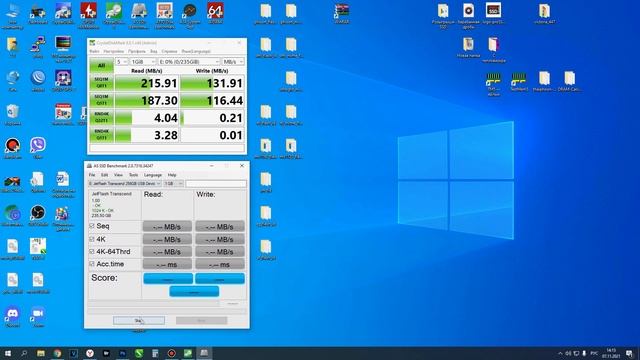Open the Discord desktop icon
The image size is (640, 360).
click(13, 317)
